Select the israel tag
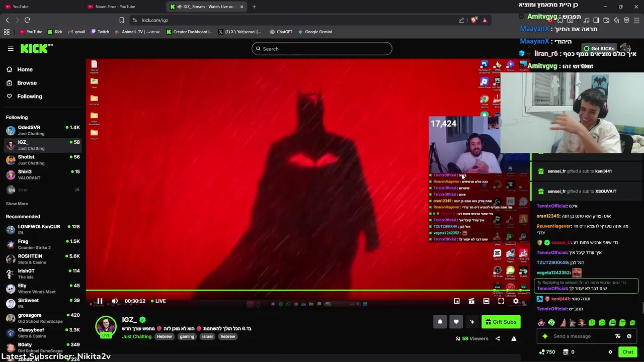 pyautogui.click(x=207, y=336)
